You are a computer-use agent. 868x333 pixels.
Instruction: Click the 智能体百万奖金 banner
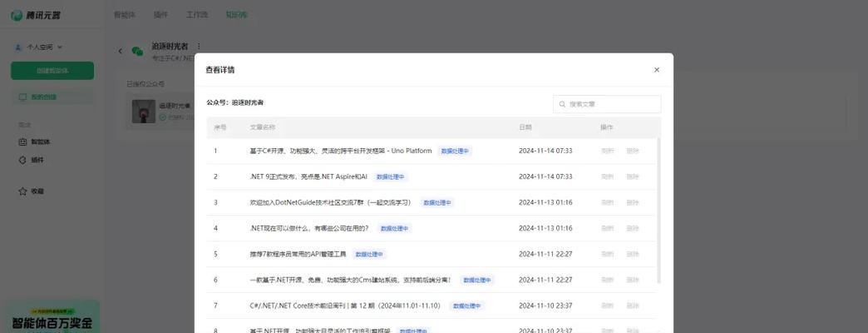pos(52,318)
